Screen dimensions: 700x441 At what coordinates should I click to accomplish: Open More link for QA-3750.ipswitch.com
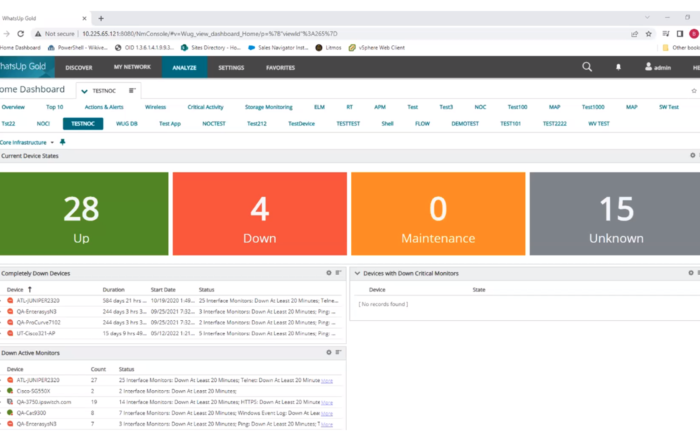point(327,403)
